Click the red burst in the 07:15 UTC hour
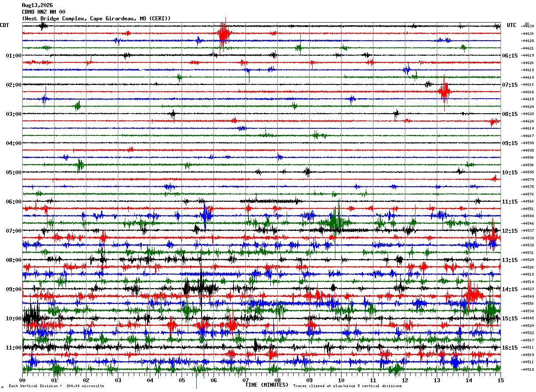Viewport: 536px width, 392px height. coord(444,92)
